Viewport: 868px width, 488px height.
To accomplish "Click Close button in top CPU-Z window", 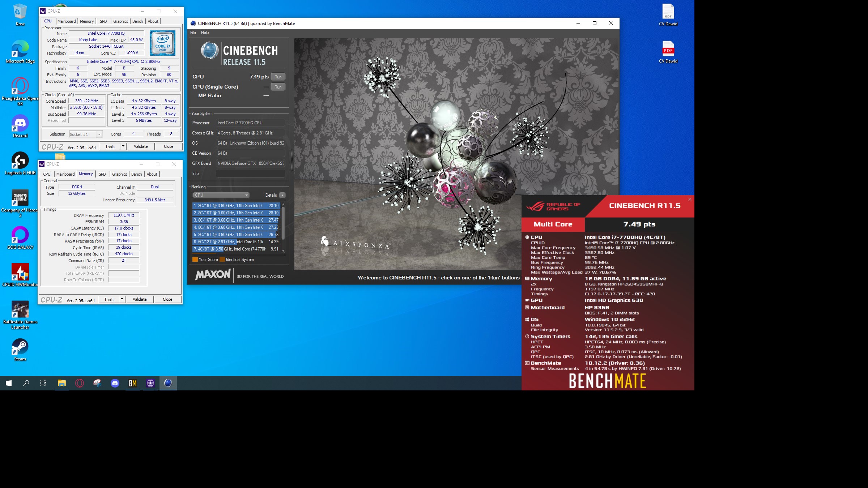I will point(169,146).
